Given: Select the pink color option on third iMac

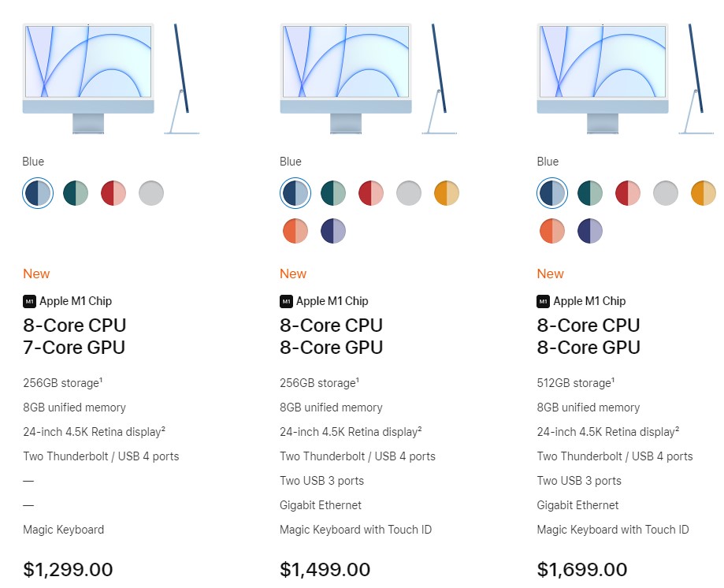Looking at the screenshot, I should 627,192.
